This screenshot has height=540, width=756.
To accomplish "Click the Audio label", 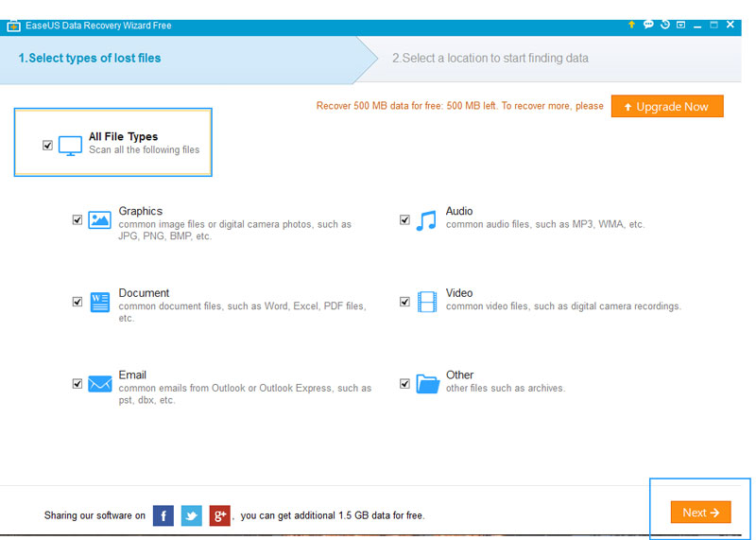I will [x=459, y=212].
